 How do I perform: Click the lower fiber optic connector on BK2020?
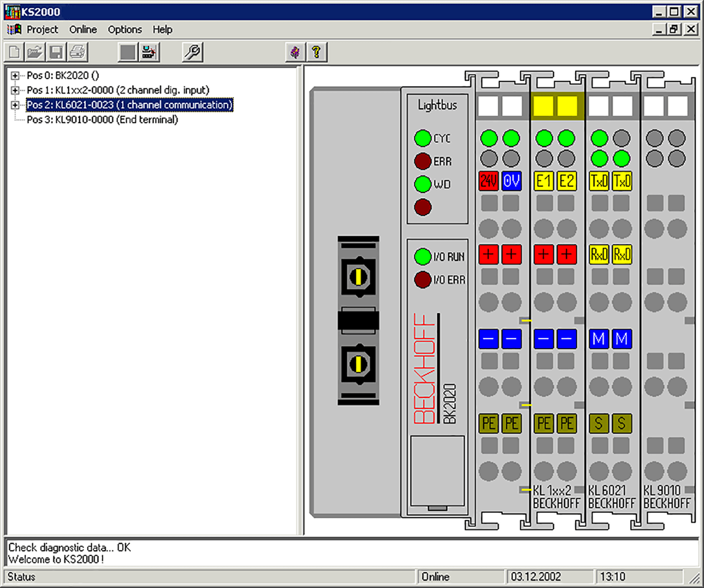pos(359,363)
